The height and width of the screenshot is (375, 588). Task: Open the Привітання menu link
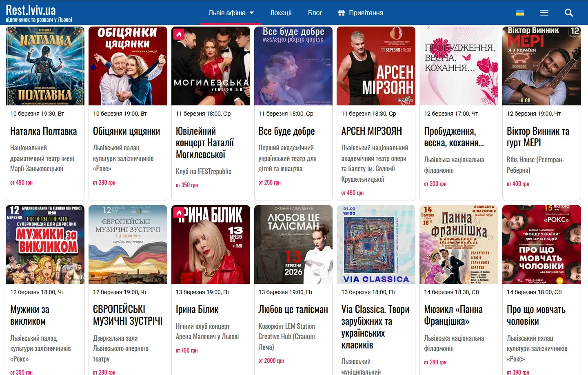(366, 13)
